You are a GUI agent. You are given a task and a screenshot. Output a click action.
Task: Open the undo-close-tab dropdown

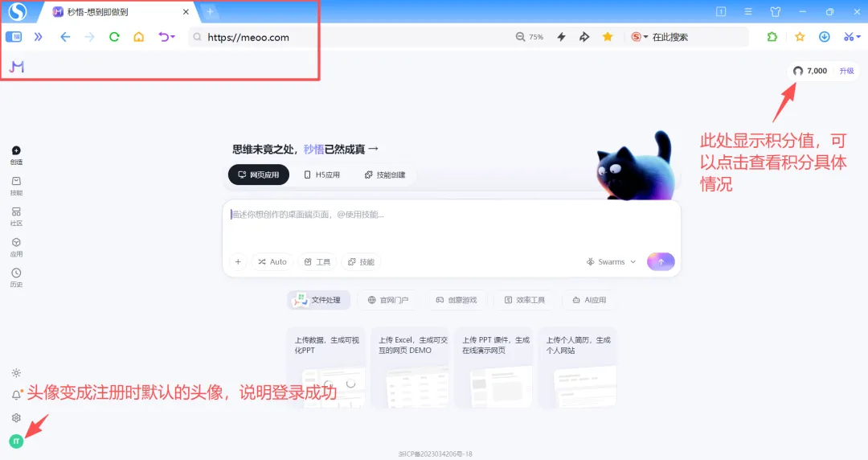tap(166, 37)
